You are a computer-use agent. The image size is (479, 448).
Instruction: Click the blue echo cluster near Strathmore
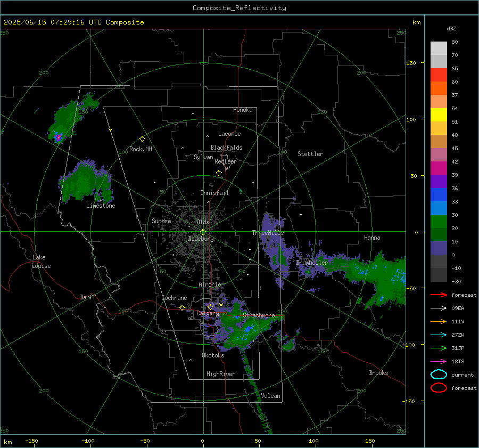coord(249,329)
